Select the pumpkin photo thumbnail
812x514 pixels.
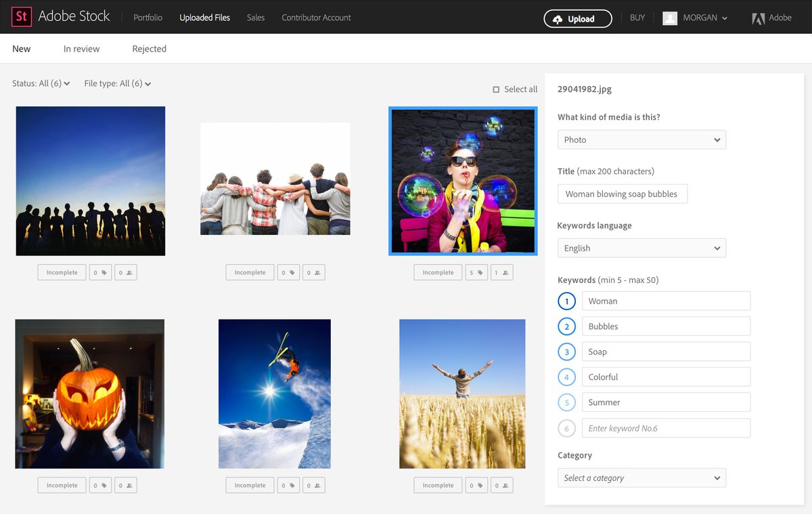coord(89,393)
